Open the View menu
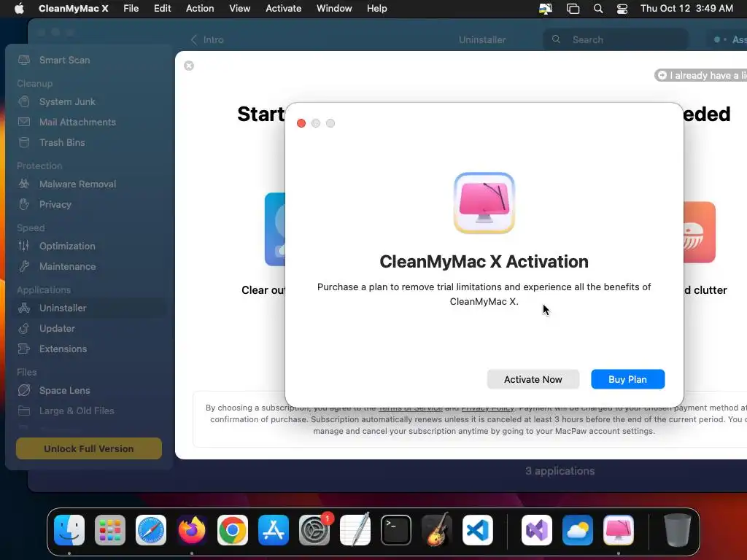This screenshot has height=560, width=747. [239, 9]
